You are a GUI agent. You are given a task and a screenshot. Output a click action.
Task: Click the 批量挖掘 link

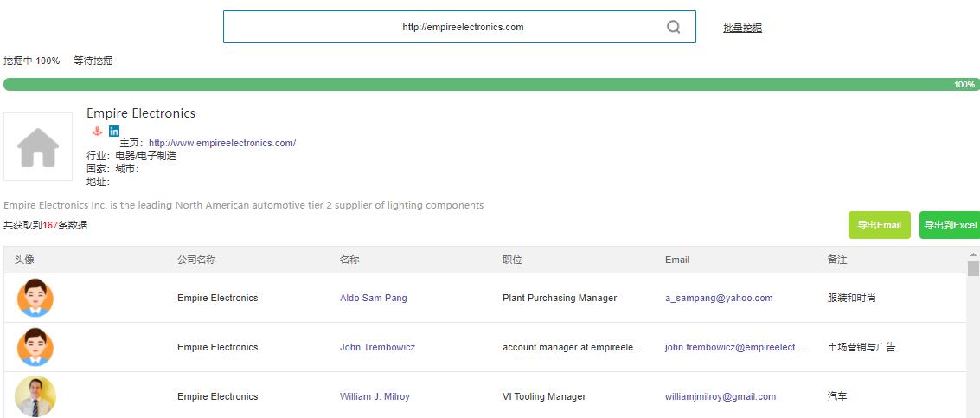pos(742,28)
